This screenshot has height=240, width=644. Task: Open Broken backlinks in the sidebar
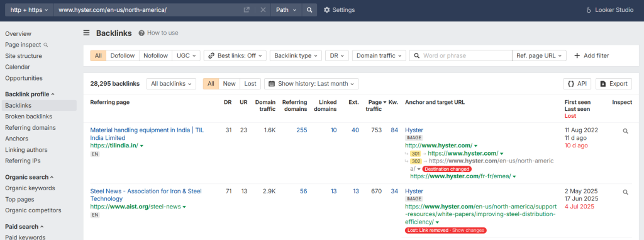[29, 117]
